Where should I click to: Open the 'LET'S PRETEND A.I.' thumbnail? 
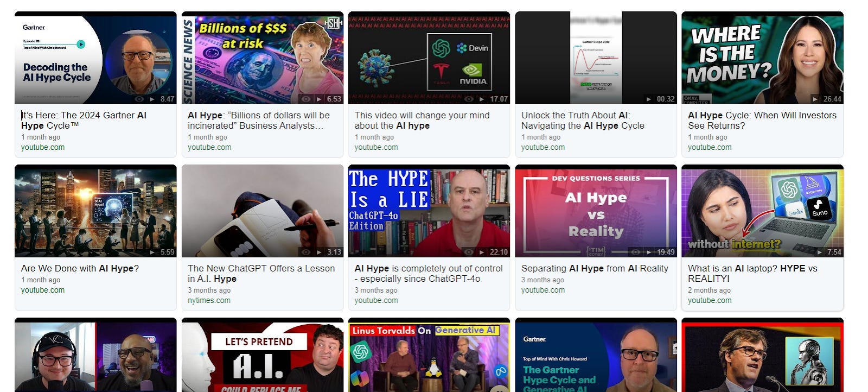[263, 355]
